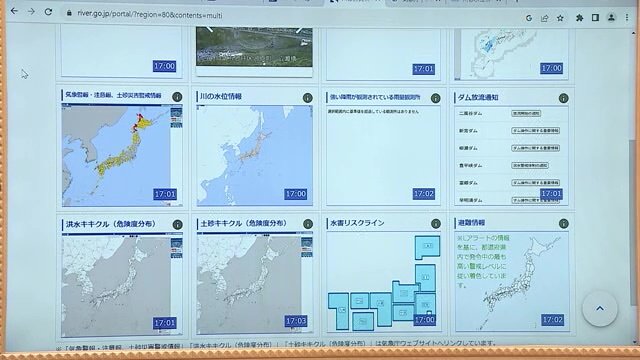
Task: Show info for 川の水位情報 panel
Action: 307,98
